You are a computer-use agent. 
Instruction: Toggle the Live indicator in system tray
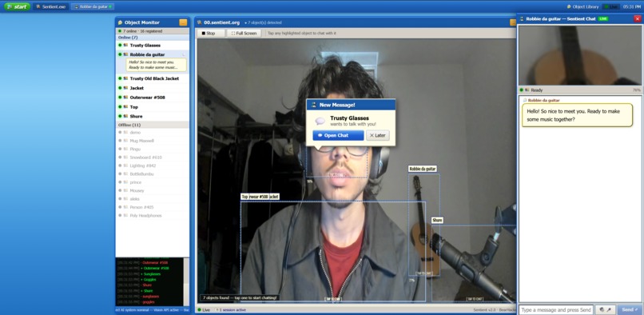(611, 6)
